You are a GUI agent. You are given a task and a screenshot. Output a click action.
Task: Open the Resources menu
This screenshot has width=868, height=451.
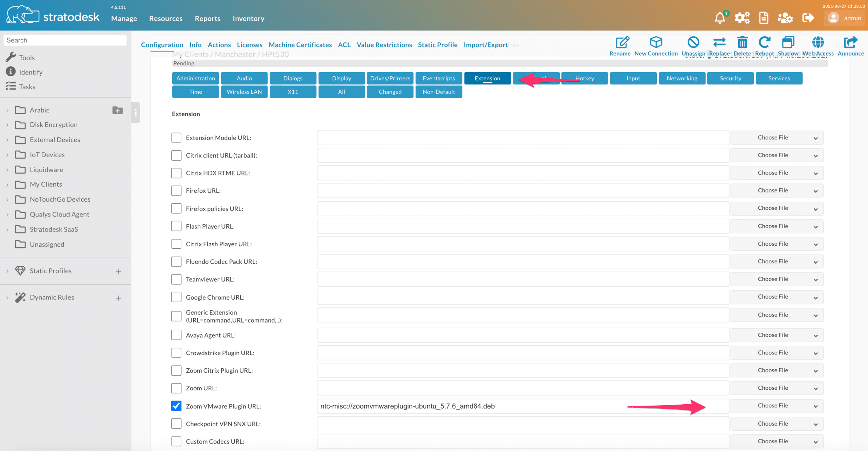(166, 19)
